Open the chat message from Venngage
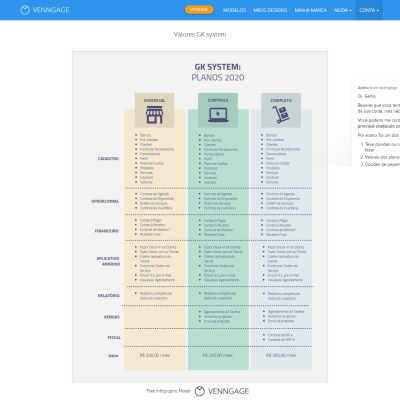The image size is (400, 400). [x=377, y=123]
